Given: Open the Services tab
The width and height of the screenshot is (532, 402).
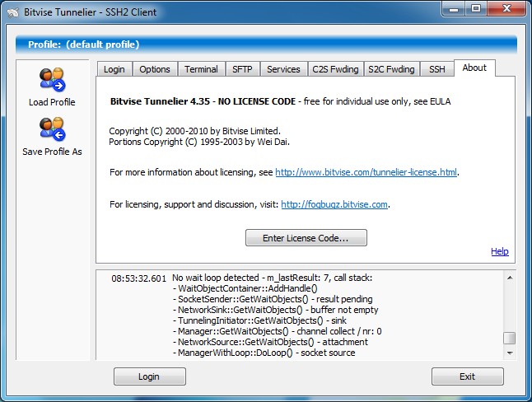Looking at the screenshot, I should pos(283,69).
